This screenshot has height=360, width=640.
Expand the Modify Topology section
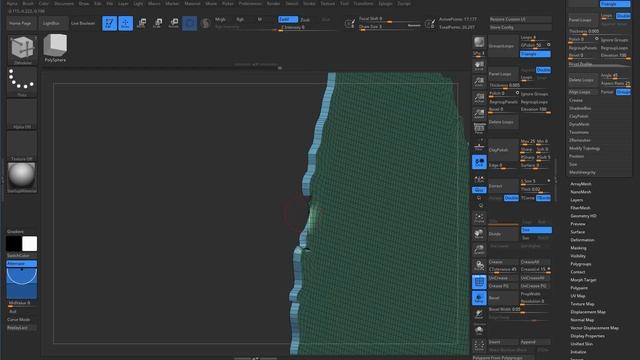[x=584, y=148]
